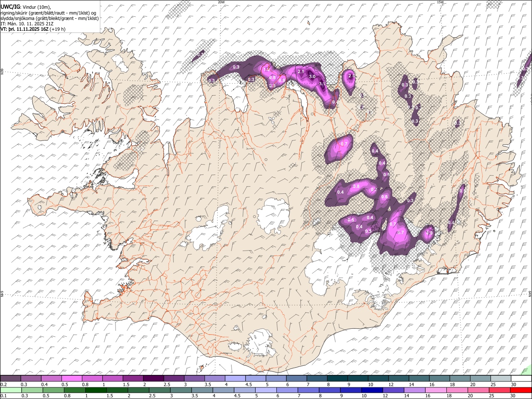Click the purple-scale legend label 25

(x=493, y=384)
